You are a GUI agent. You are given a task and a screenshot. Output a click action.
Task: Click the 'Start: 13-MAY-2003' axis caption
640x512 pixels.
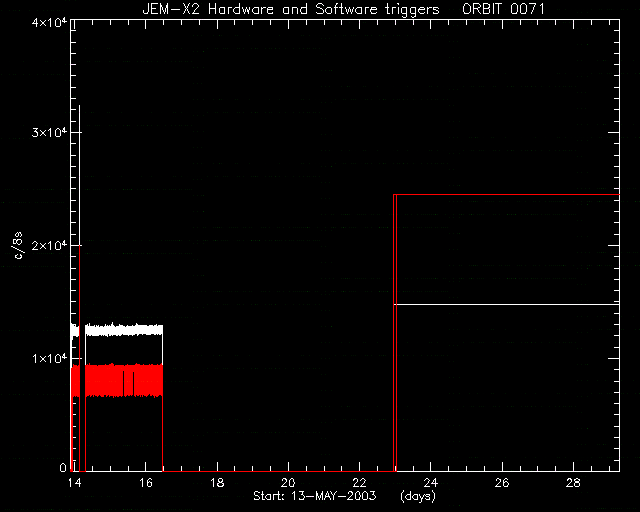click(x=315, y=496)
